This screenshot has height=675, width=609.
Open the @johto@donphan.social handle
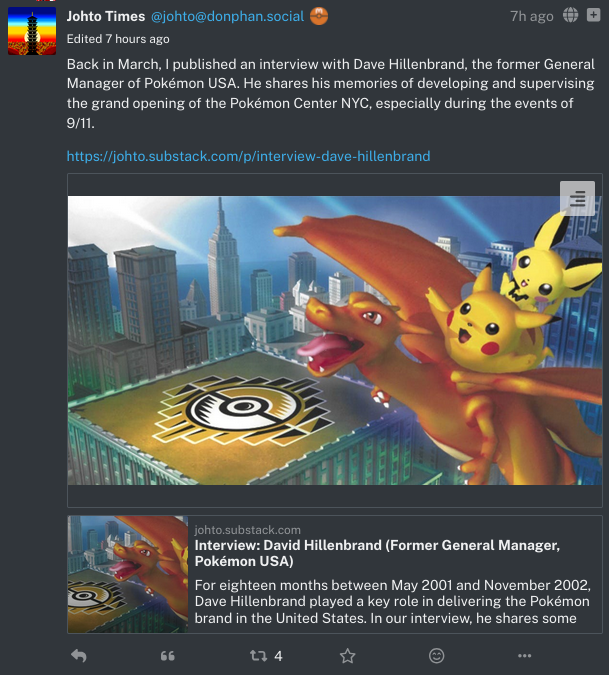click(228, 16)
